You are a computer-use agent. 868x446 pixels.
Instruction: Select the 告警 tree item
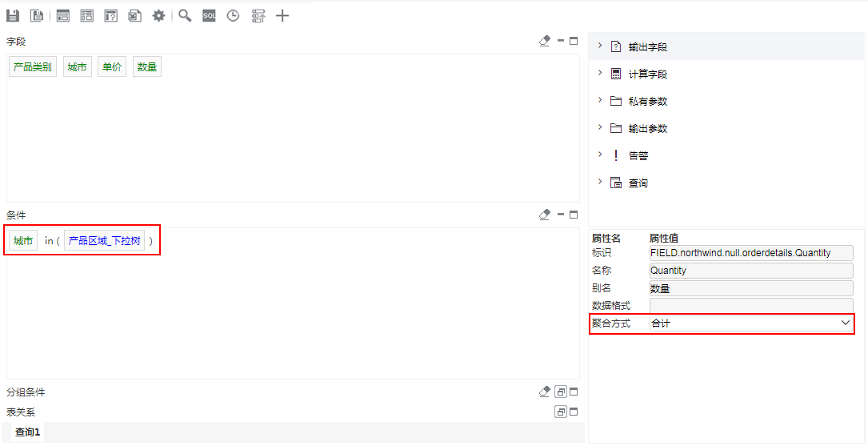[638, 155]
